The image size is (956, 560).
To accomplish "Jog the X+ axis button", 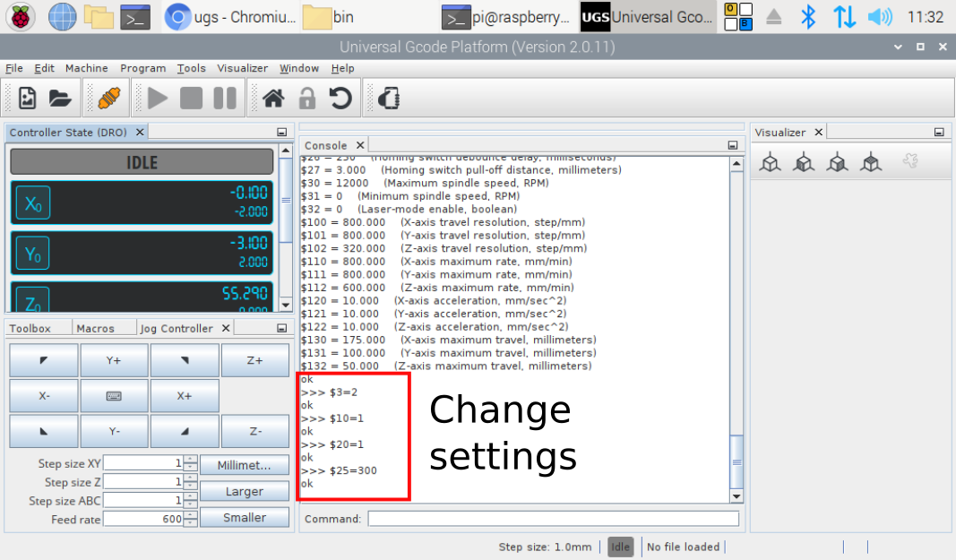I will click(x=185, y=396).
